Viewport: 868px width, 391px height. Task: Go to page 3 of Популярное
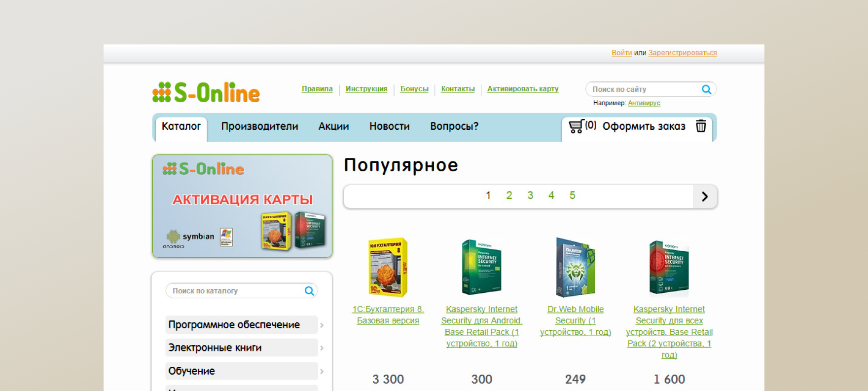tap(530, 195)
